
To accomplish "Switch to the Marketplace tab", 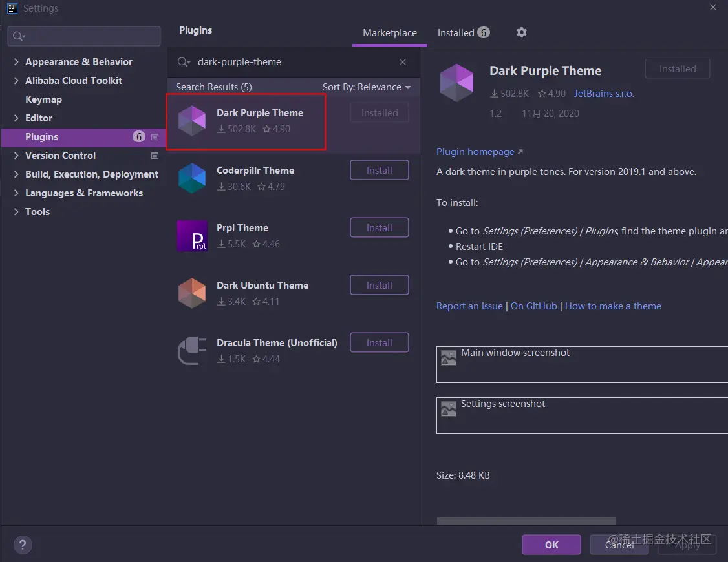I will 389,33.
